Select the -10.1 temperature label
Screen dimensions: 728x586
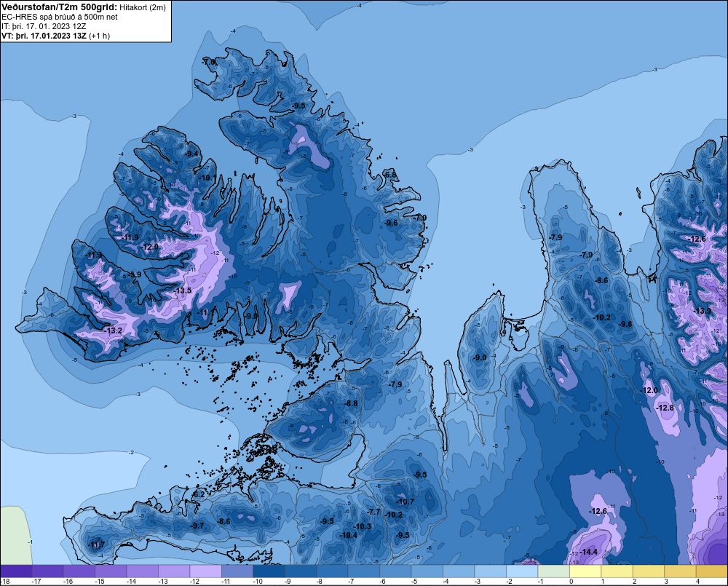(208, 178)
